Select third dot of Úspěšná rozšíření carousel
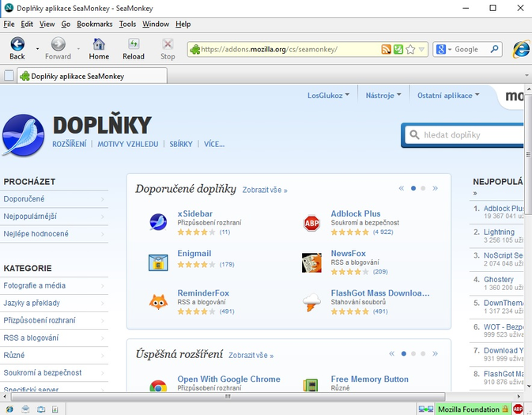The height and width of the screenshot is (415, 532). [x=423, y=353]
